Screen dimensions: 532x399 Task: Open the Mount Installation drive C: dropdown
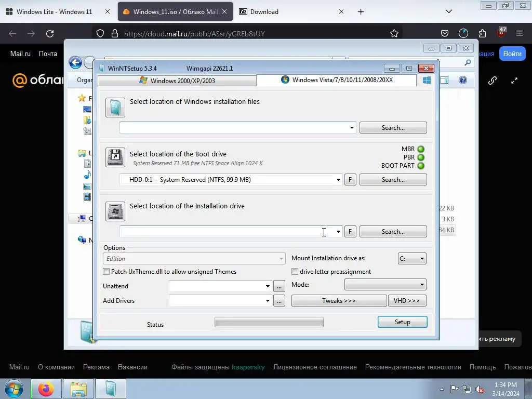(x=412, y=259)
